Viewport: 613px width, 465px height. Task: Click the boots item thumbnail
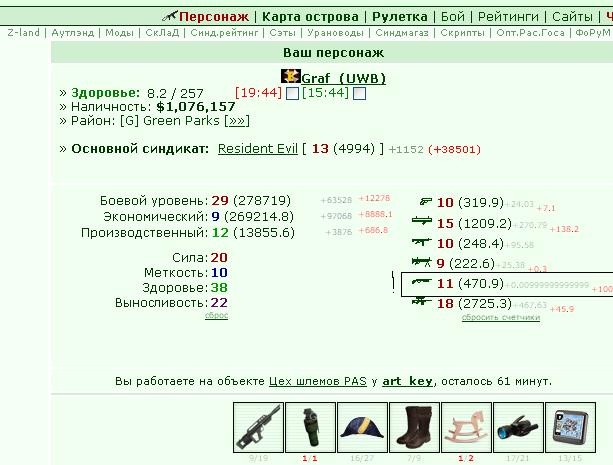coord(414,427)
